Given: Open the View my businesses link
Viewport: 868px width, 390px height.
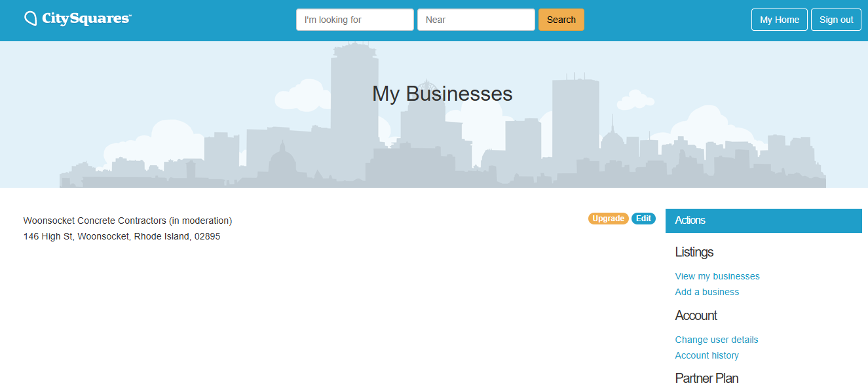Looking at the screenshot, I should 717,276.
